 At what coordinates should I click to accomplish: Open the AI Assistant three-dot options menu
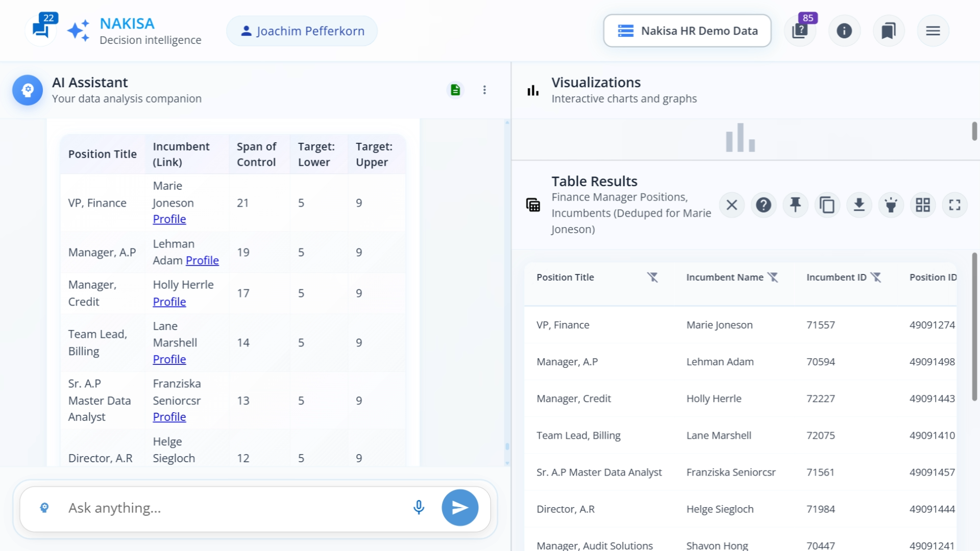tap(484, 89)
